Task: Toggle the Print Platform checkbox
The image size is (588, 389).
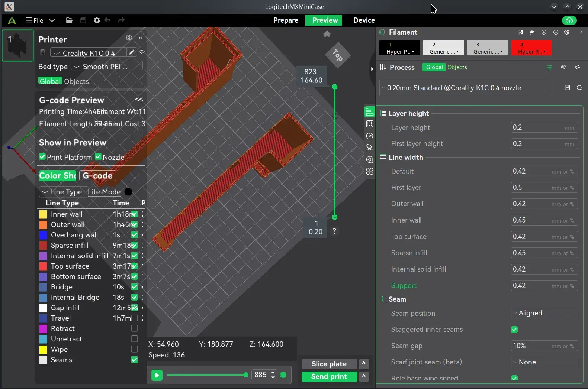Action: click(42, 157)
